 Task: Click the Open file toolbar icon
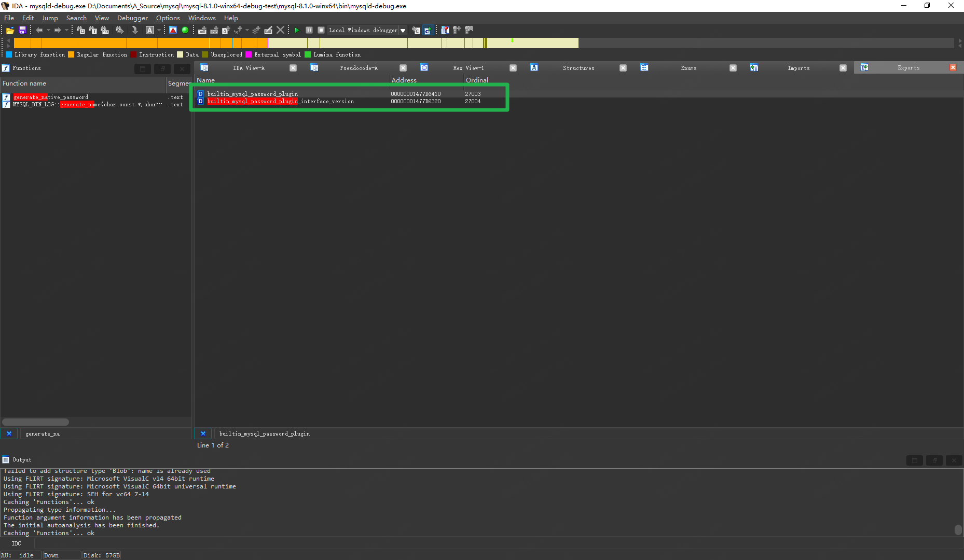click(x=10, y=30)
